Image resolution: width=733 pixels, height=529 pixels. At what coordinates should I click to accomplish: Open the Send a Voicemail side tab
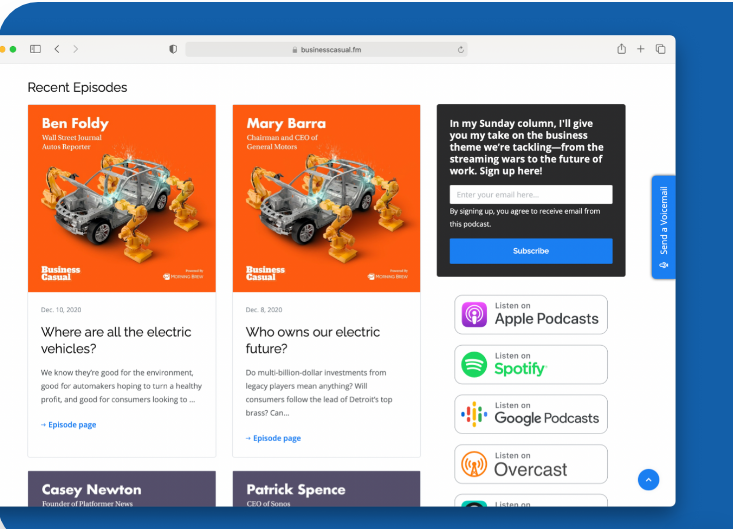point(663,227)
